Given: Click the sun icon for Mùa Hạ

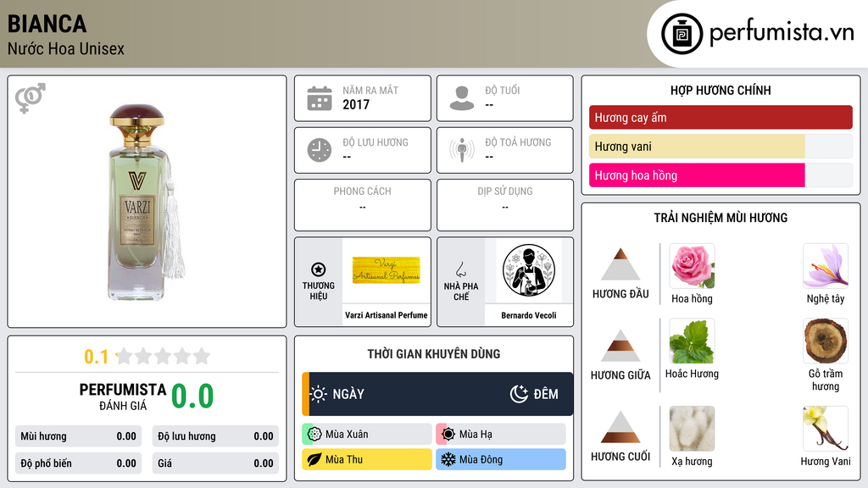Looking at the screenshot, I should tap(448, 435).
